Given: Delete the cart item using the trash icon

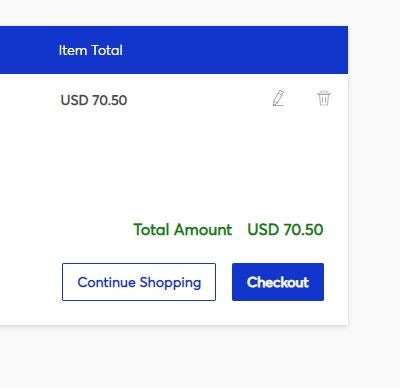Looking at the screenshot, I should point(323,98).
